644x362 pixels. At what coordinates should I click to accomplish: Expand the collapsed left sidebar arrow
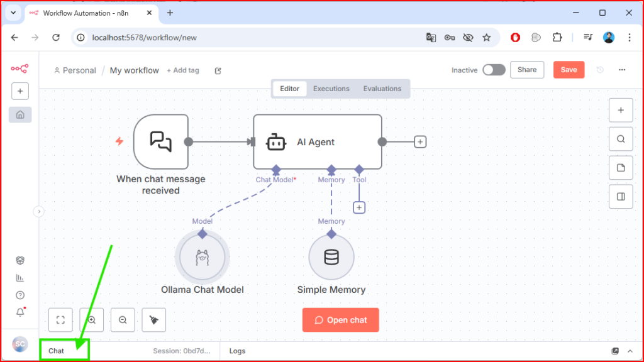[x=38, y=212]
